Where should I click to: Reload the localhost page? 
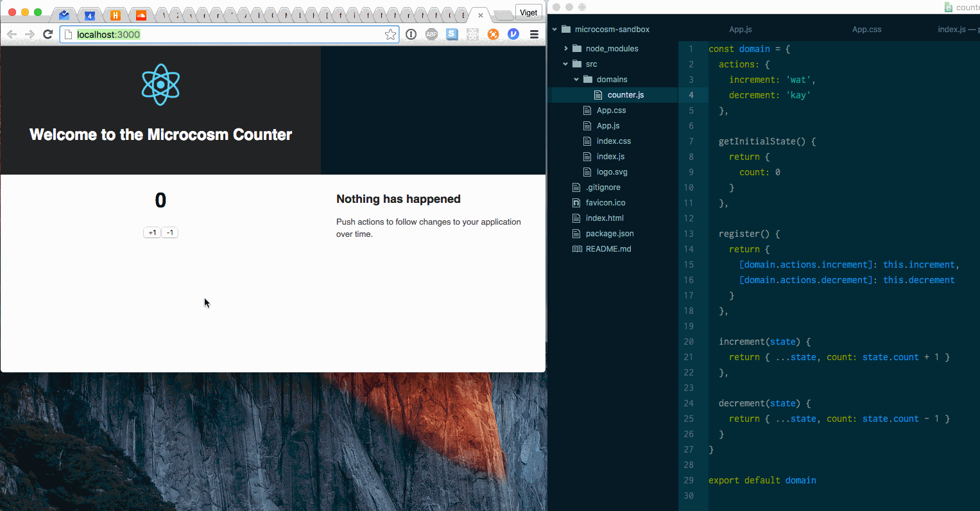tap(47, 35)
